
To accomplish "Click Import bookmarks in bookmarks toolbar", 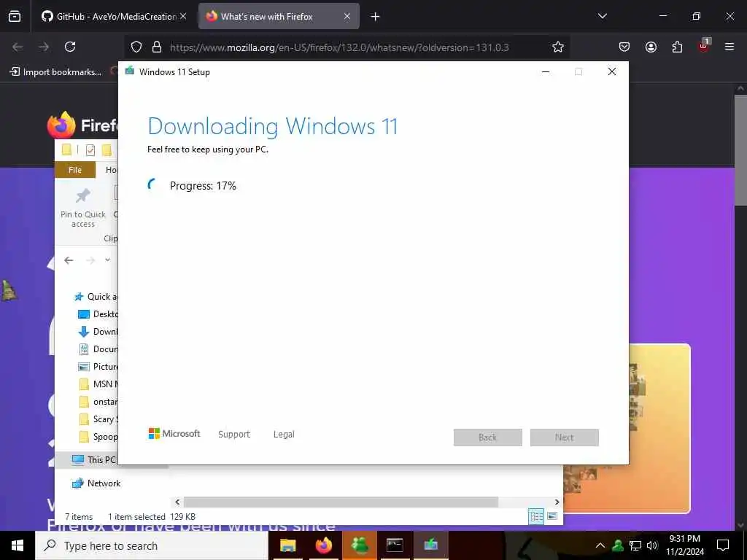I will (x=55, y=72).
